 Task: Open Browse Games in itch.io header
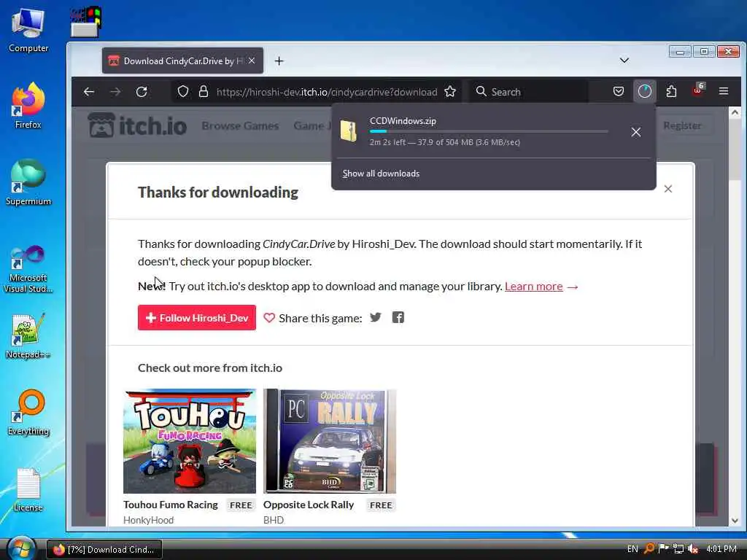click(x=240, y=125)
